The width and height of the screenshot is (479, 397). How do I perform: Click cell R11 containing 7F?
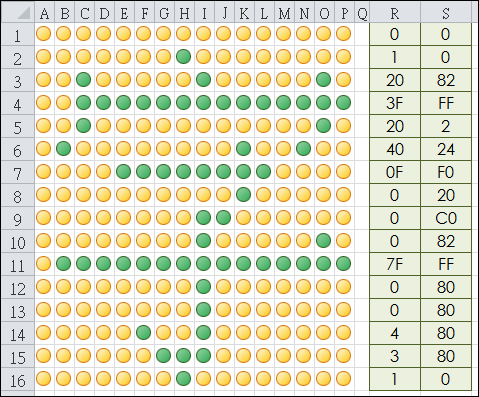[395, 264]
